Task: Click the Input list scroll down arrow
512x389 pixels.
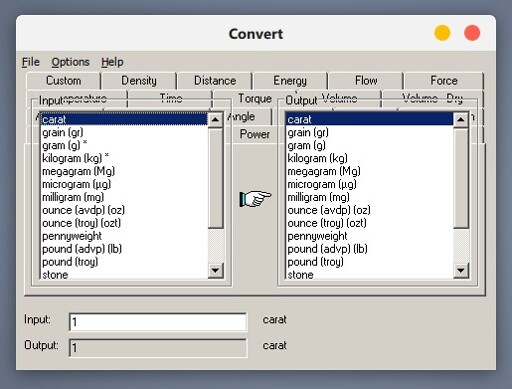Action: coord(215,270)
